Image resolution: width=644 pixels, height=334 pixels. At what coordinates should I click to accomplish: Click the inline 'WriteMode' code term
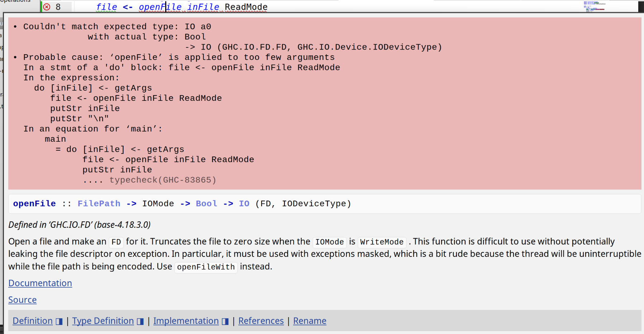coord(382,242)
